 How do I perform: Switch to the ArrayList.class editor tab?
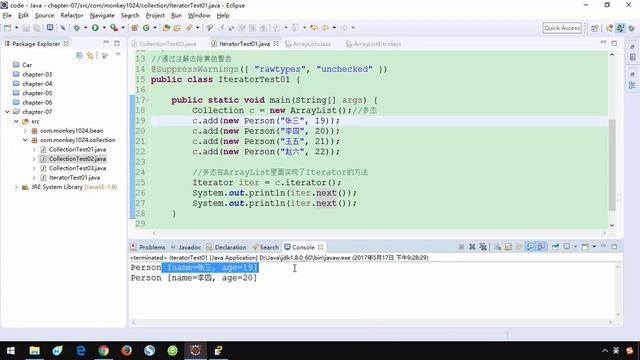pyautogui.click(x=308, y=44)
